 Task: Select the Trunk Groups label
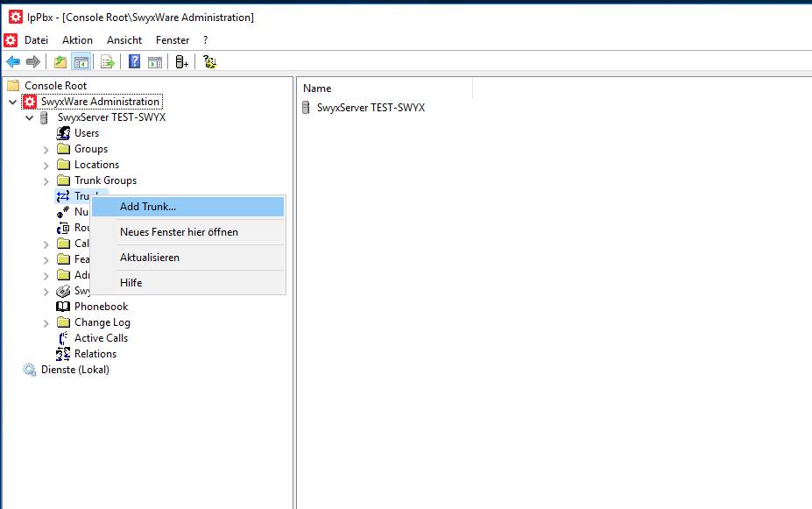[x=106, y=180]
